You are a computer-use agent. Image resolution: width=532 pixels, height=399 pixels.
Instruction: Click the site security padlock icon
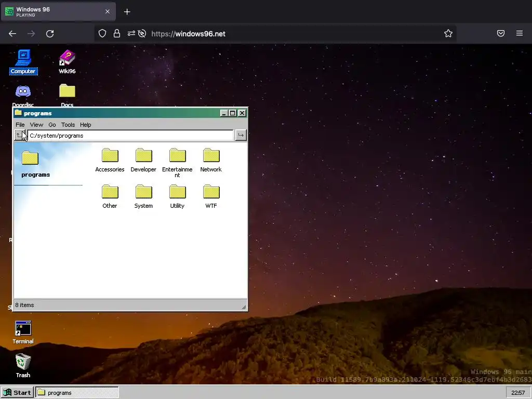(117, 33)
